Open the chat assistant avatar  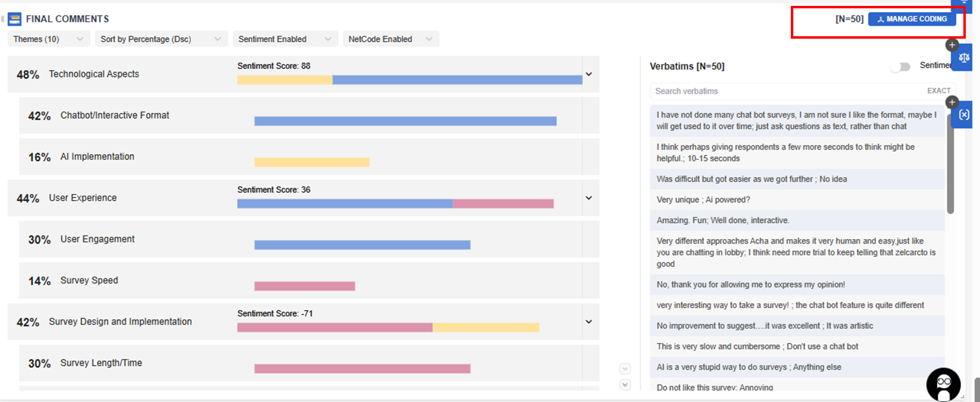(943, 385)
